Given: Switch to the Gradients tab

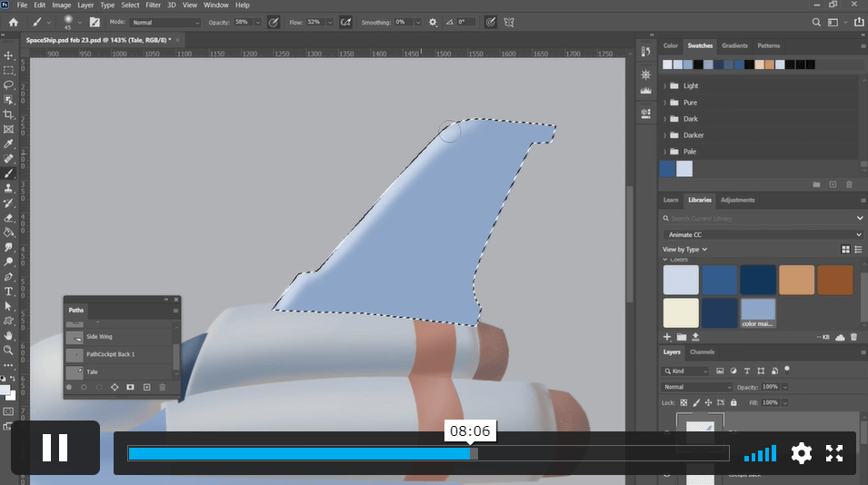Looking at the screenshot, I should point(734,46).
